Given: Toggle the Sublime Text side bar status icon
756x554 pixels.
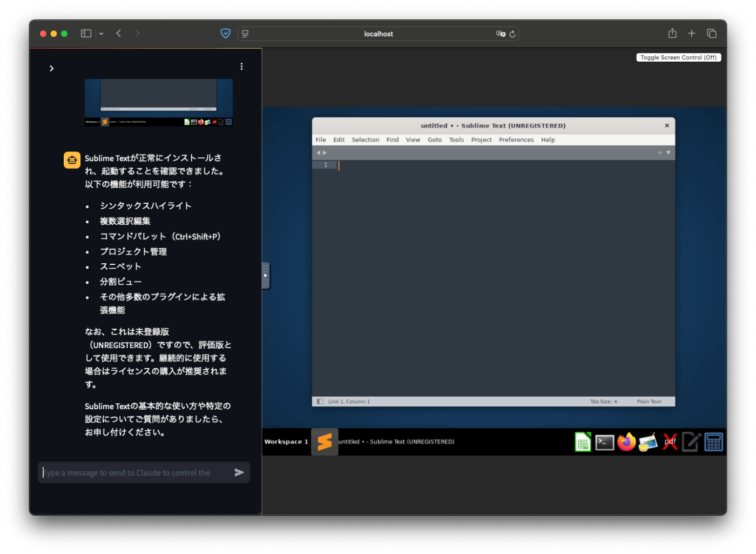Looking at the screenshot, I should (x=320, y=402).
